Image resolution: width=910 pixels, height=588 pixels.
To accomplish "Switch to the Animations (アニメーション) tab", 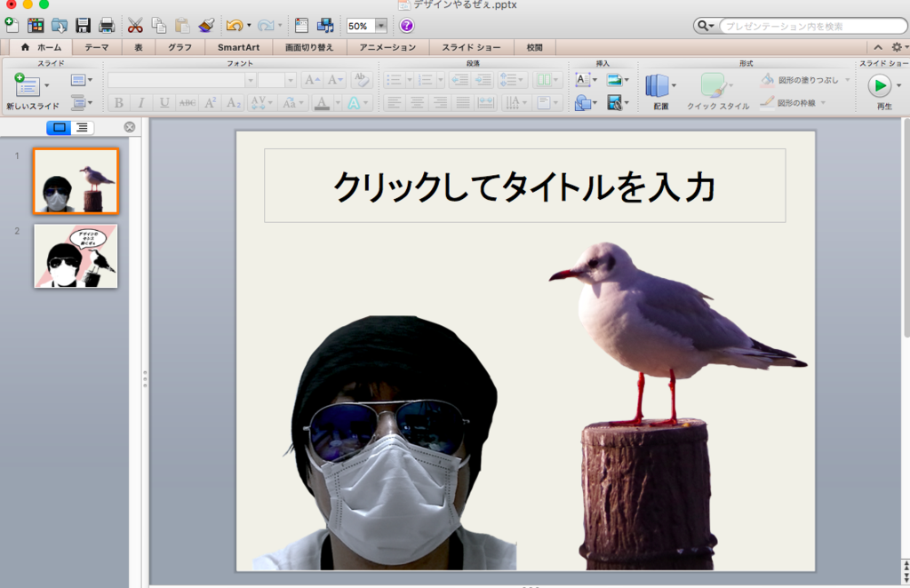I will click(x=387, y=48).
